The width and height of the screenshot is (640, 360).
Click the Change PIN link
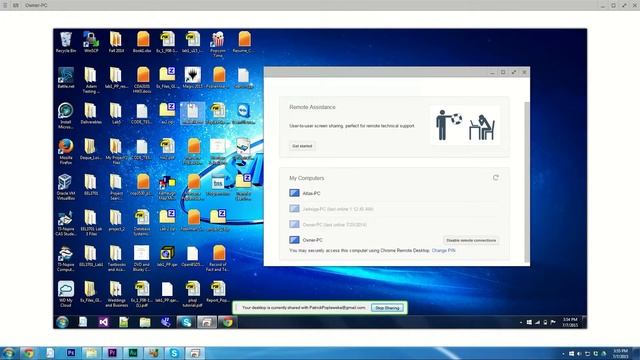(443, 250)
